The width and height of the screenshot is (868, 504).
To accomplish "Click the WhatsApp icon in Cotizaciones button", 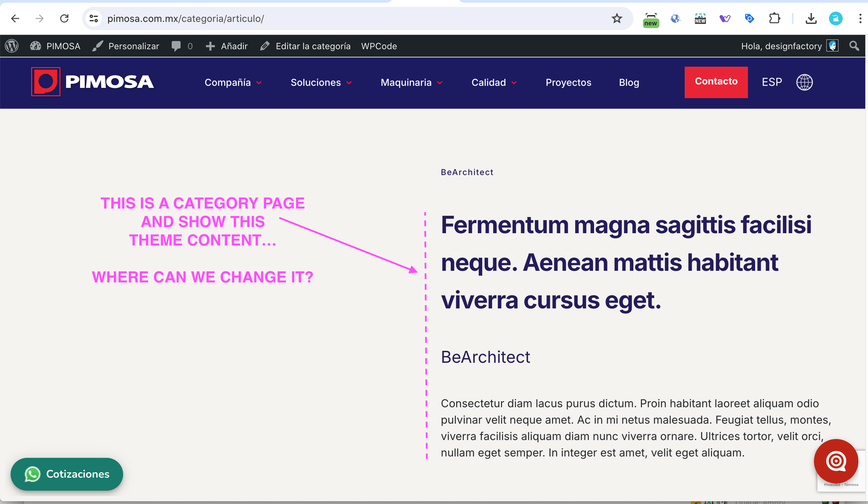I will pos(32,474).
